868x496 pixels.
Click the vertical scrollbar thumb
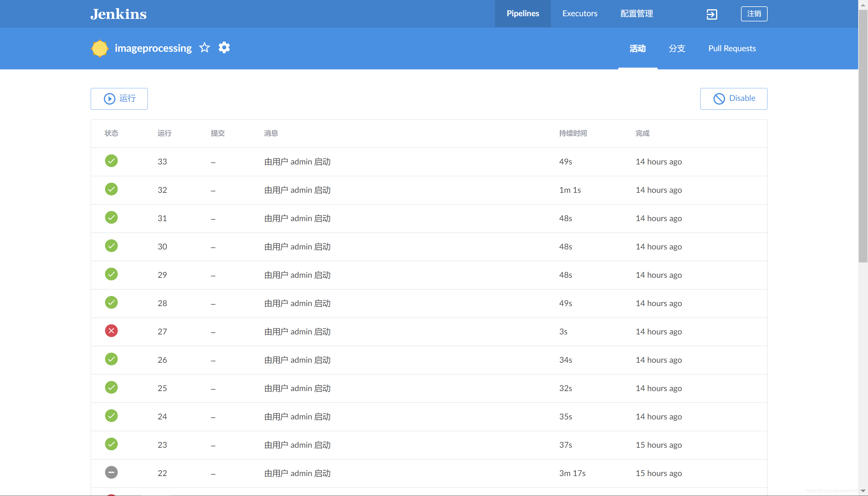point(863,136)
